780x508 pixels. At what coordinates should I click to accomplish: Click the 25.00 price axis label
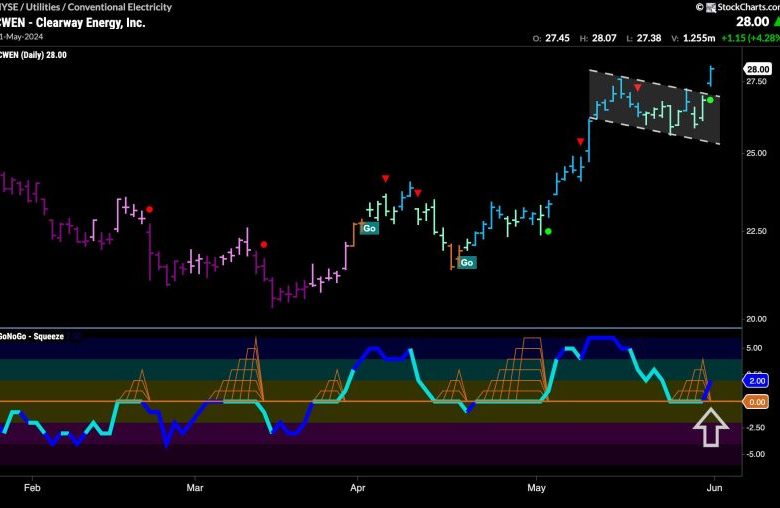756,153
